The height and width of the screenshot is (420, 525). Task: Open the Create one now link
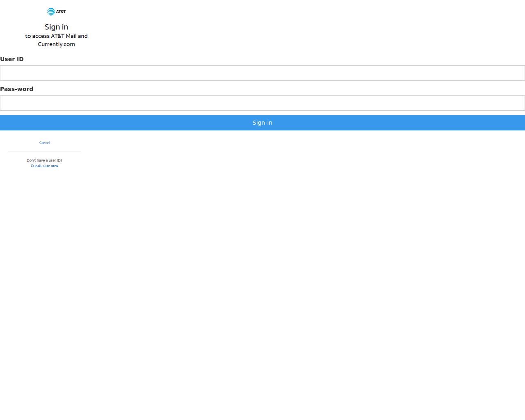pyautogui.click(x=44, y=166)
